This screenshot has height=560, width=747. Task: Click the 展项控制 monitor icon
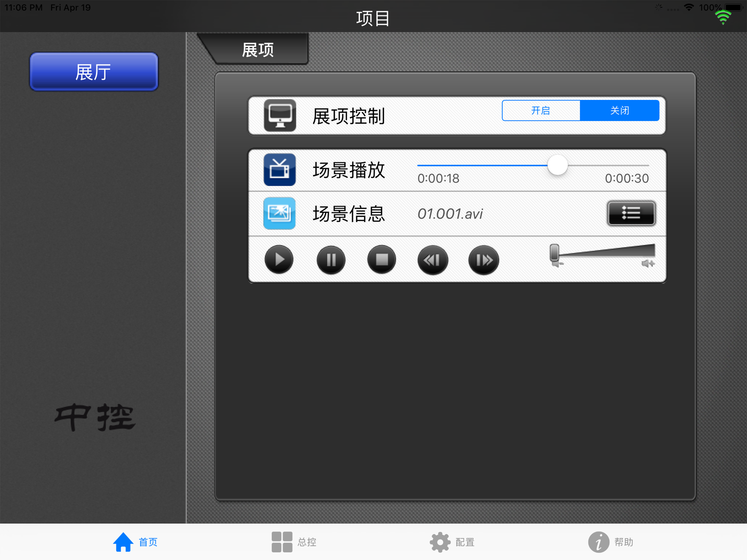280,115
